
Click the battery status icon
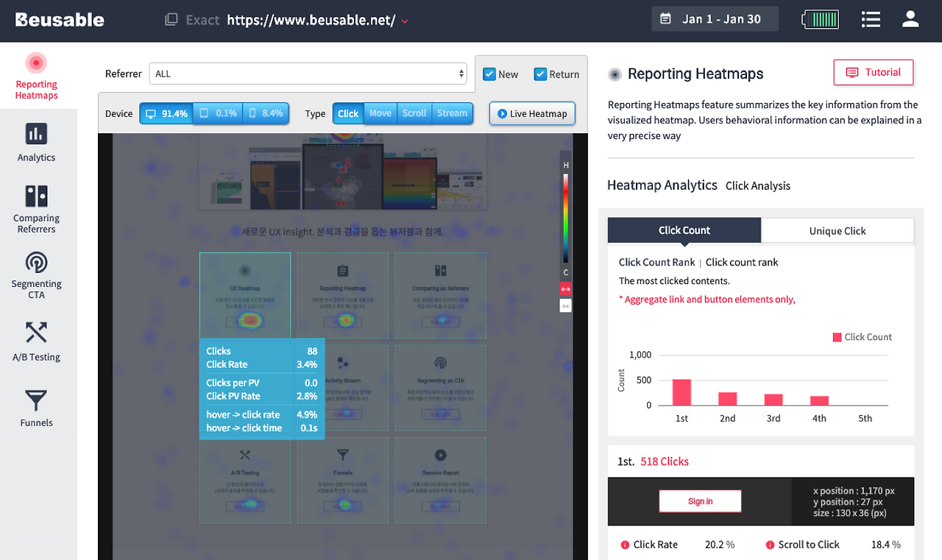(x=821, y=19)
